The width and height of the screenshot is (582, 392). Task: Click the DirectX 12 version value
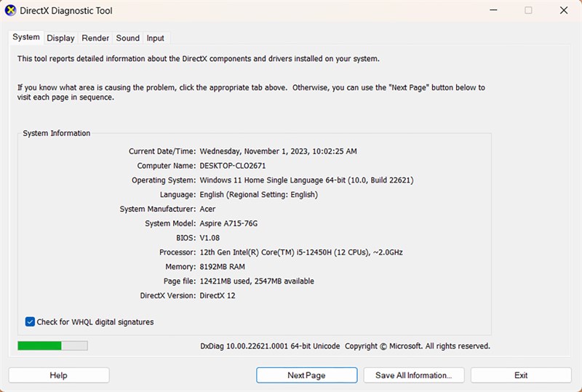[218, 295]
